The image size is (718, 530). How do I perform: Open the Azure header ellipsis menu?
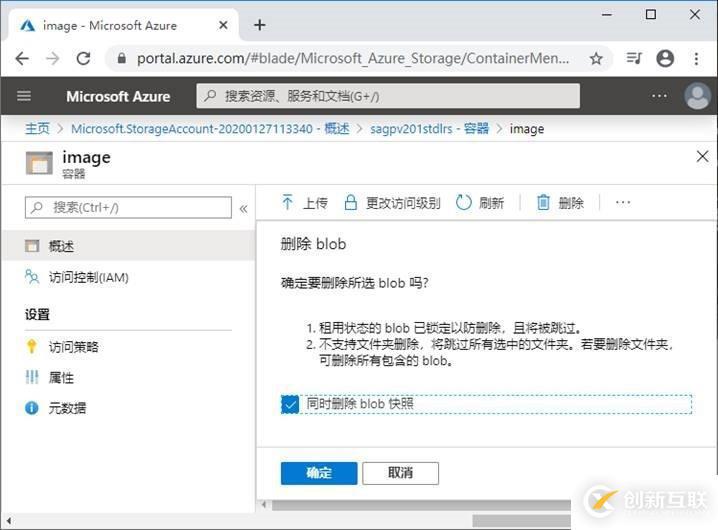(x=659, y=96)
